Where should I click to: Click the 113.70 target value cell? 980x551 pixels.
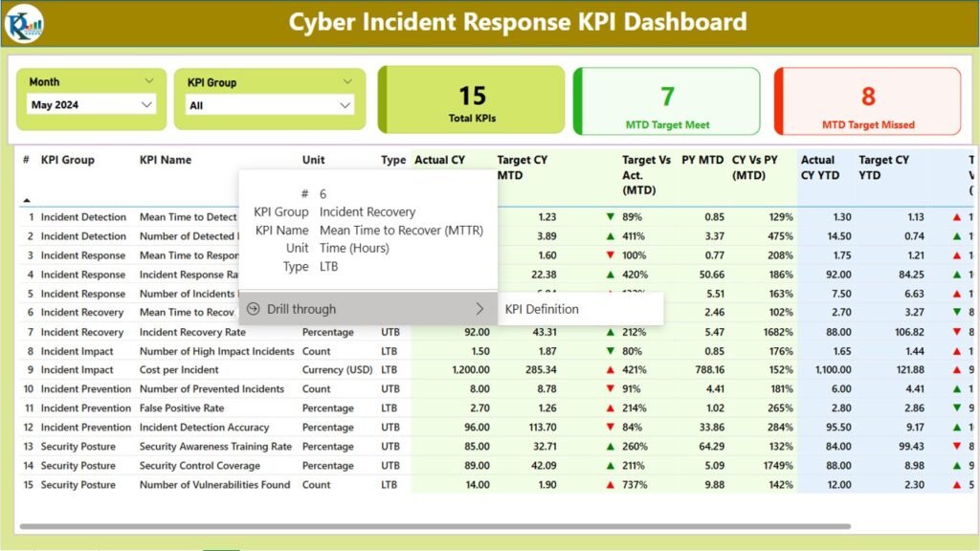[x=542, y=428]
